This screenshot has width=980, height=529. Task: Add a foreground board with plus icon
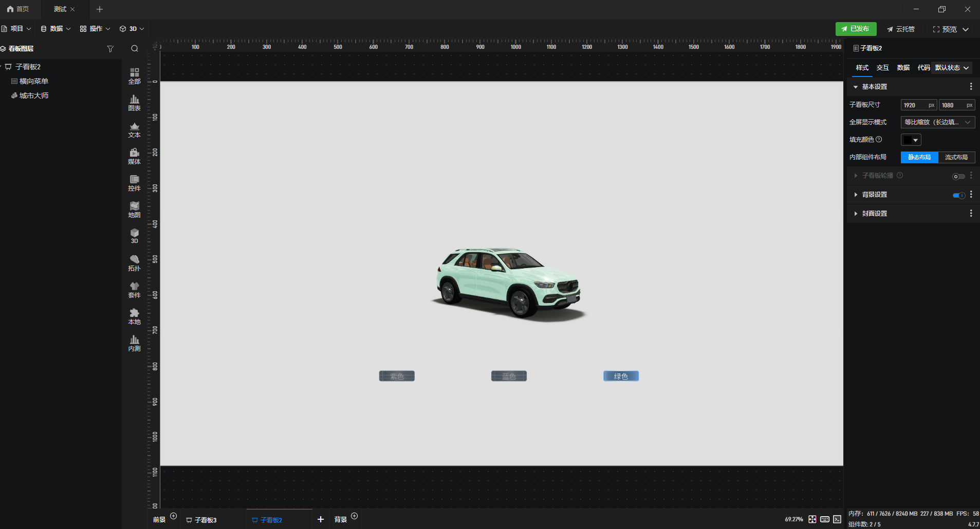pos(173,516)
